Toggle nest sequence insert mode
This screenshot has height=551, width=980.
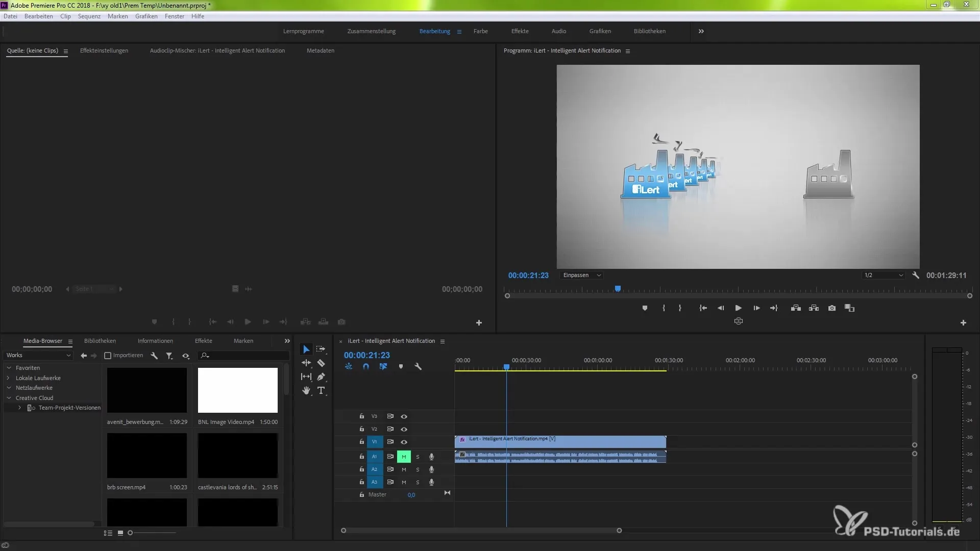point(349,367)
